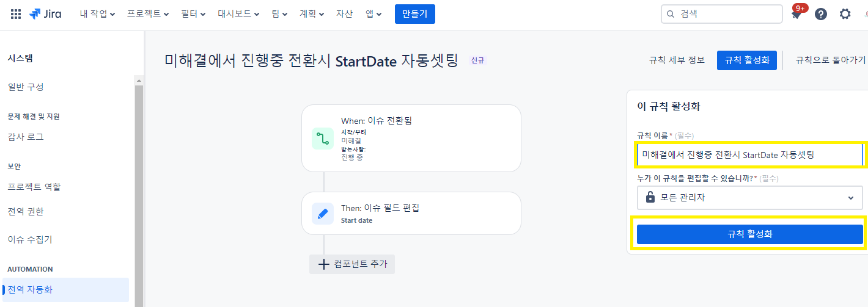Click the wide 규칙 활성화 button in panel
Image resolution: width=868 pixels, height=307 pixels.
click(x=750, y=234)
